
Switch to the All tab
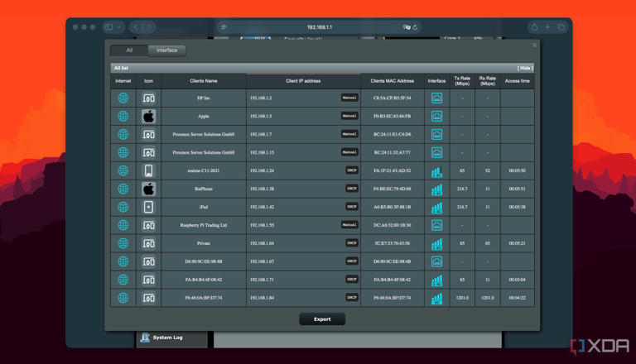(x=129, y=50)
